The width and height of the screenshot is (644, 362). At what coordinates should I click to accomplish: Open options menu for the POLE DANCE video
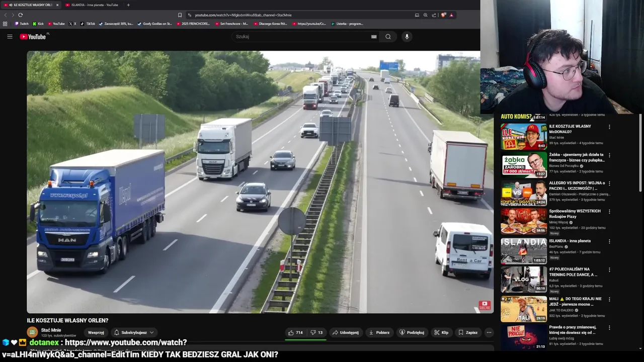point(609,270)
